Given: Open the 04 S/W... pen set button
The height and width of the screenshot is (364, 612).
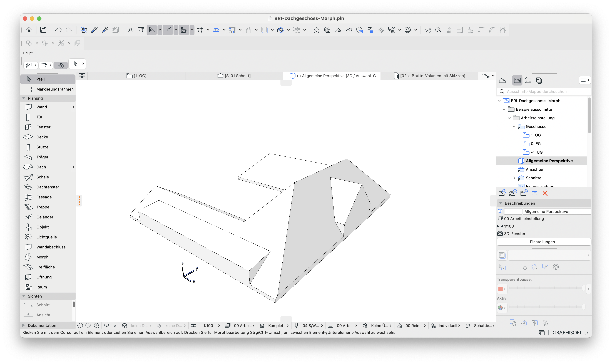Looking at the screenshot, I should pyautogui.click(x=308, y=325).
